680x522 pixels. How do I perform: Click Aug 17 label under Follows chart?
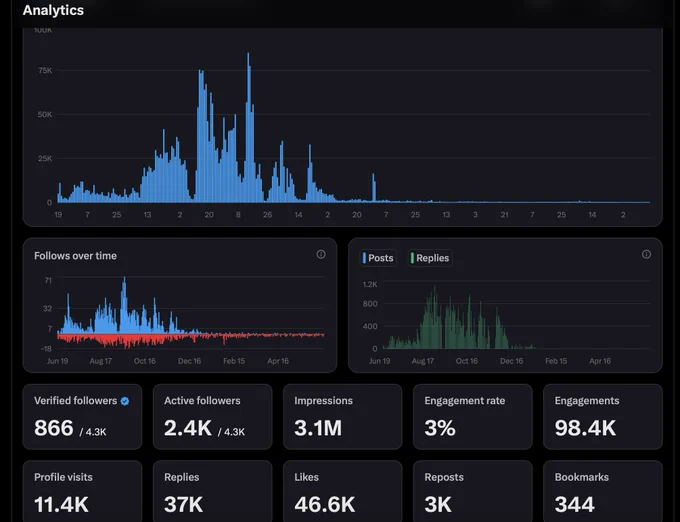point(101,361)
